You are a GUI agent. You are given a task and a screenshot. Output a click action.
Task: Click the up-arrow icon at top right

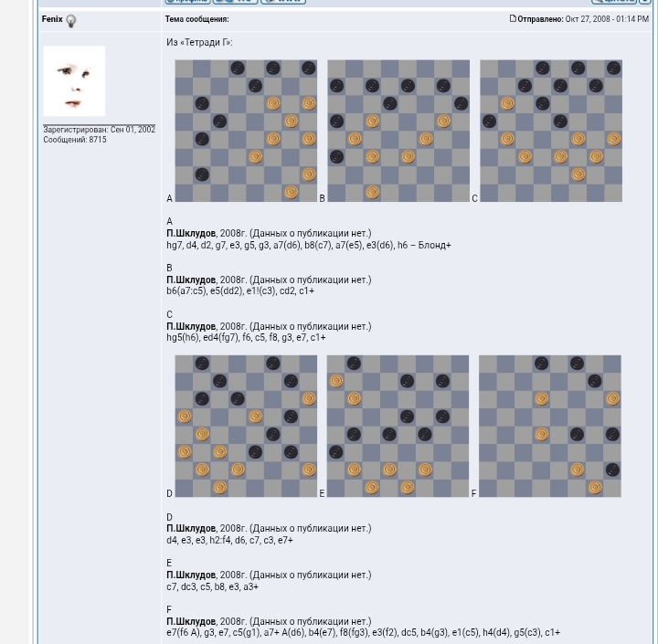[x=645, y=2]
